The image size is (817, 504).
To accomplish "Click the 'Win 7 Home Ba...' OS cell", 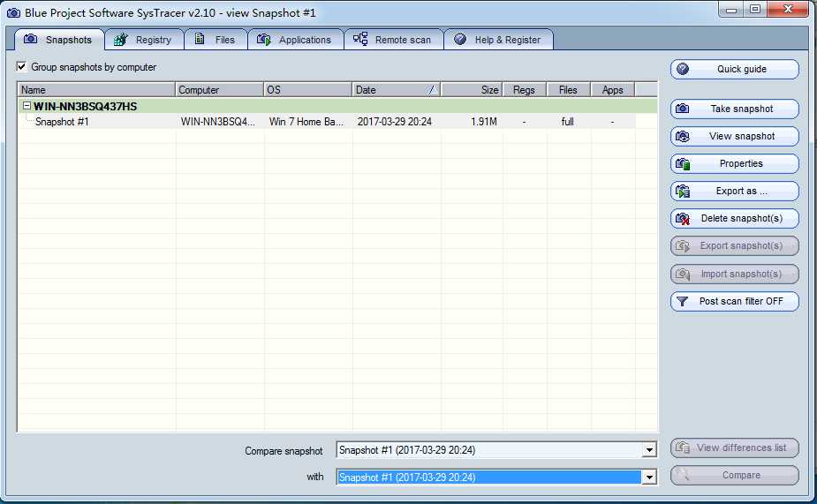I will pos(306,122).
